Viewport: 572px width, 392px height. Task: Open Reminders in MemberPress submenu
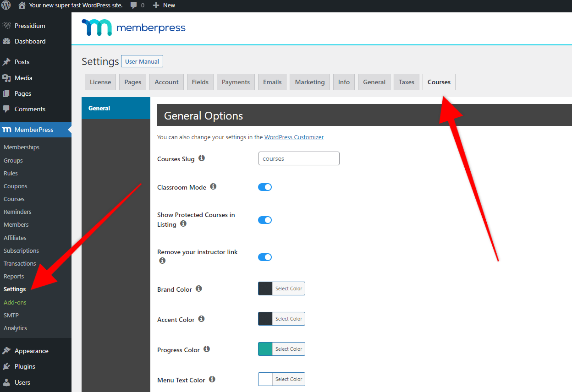pos(17,212)
